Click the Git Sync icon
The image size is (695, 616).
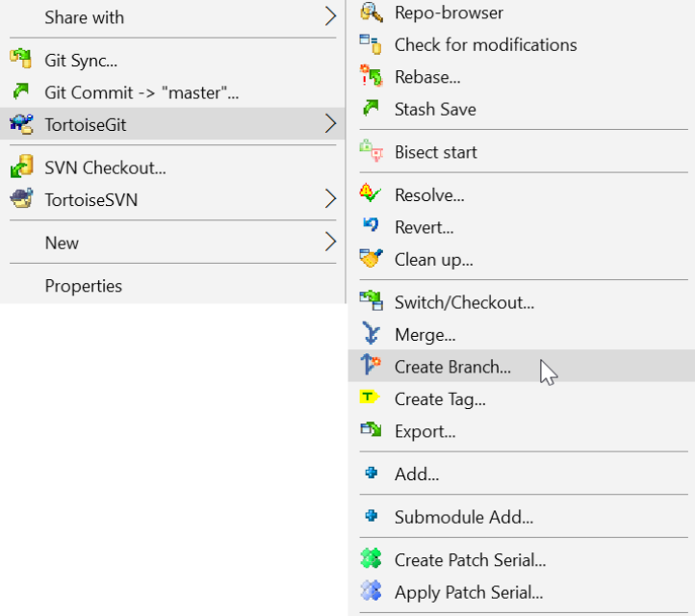(21, 61)
